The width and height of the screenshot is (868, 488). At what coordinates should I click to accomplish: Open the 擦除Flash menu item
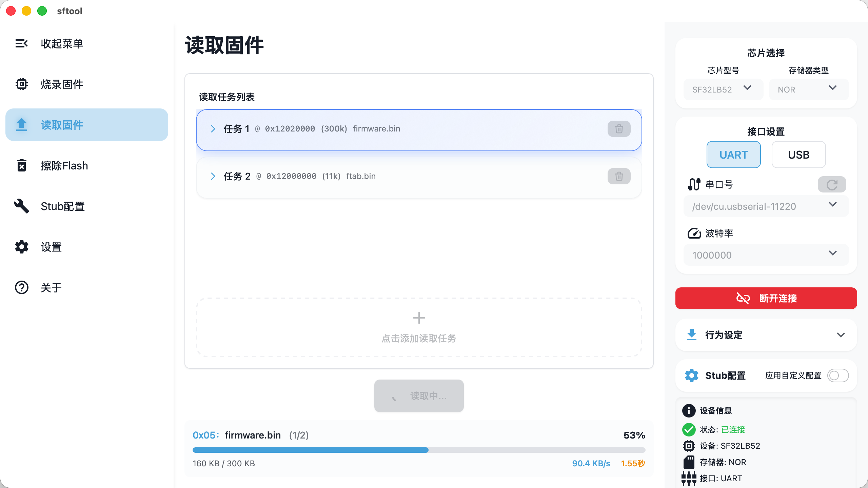tap(64, 165)
